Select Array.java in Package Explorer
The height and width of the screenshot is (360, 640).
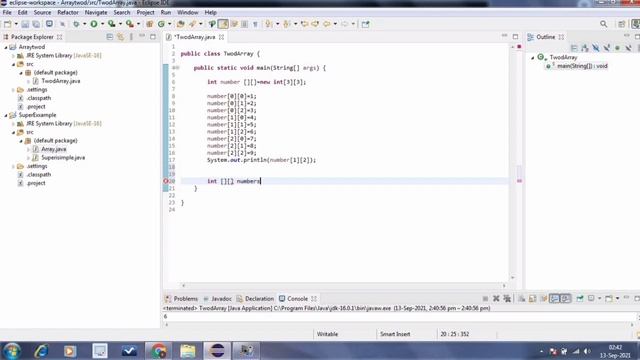point(53,149)
